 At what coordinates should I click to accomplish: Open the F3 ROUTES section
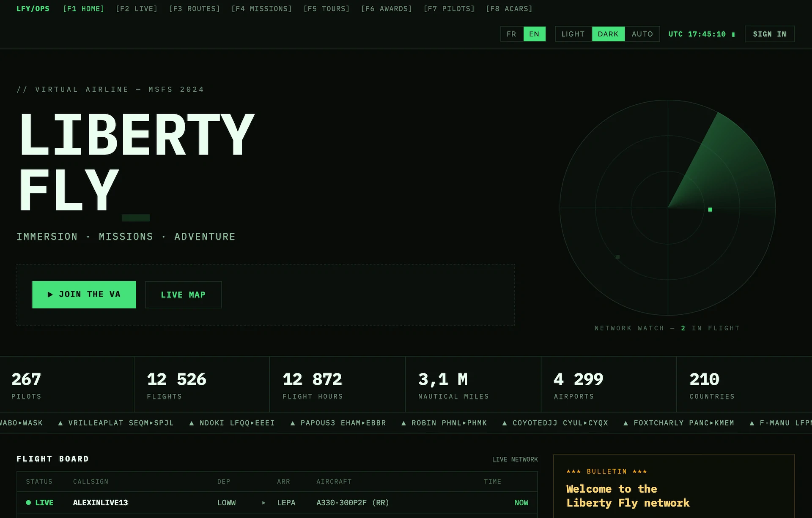(195, 8)
